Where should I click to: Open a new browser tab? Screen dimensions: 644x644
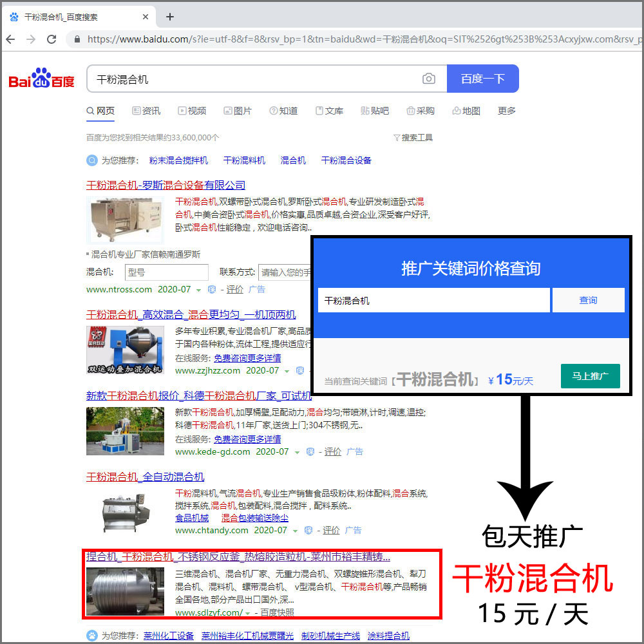(x=170, y=17)
